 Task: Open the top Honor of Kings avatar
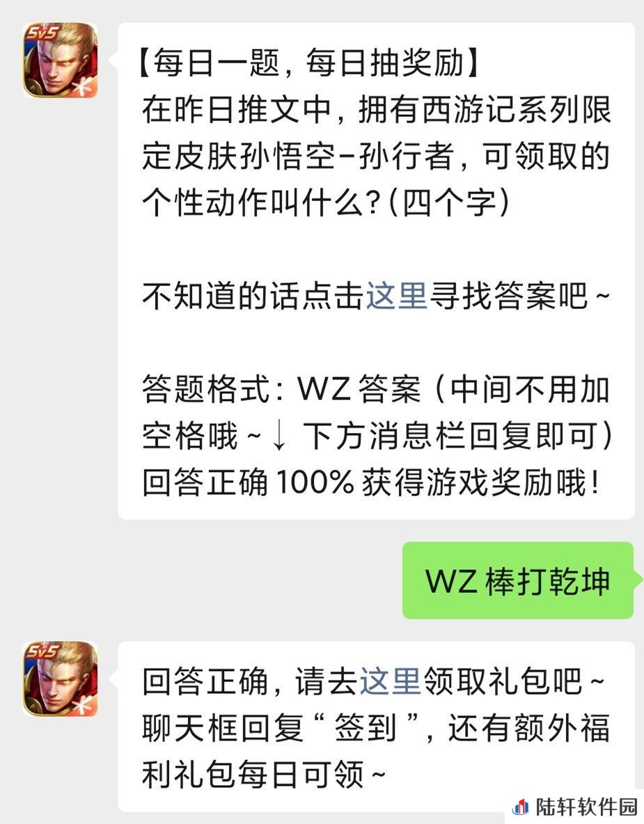(60, 61)
